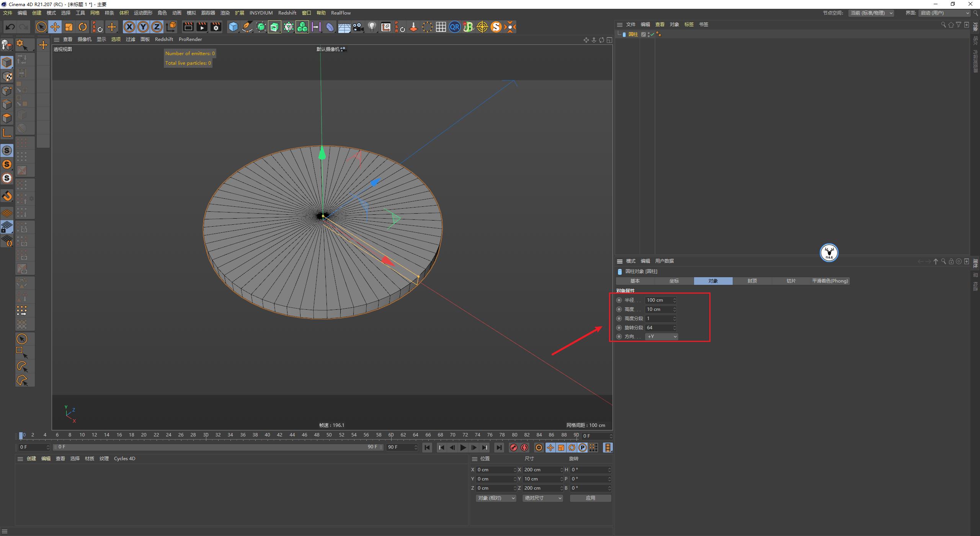Image resolution: width=980 pixels, height=536 pixels.
Task: Open the 对象 (相对) dropdown below the timeline
Action: (x=496, y=498)
